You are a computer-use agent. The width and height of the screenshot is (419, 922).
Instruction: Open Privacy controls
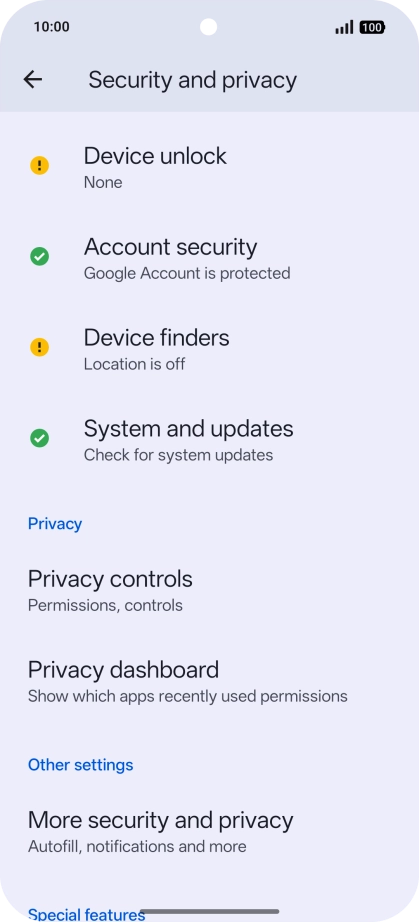(209, 589)
